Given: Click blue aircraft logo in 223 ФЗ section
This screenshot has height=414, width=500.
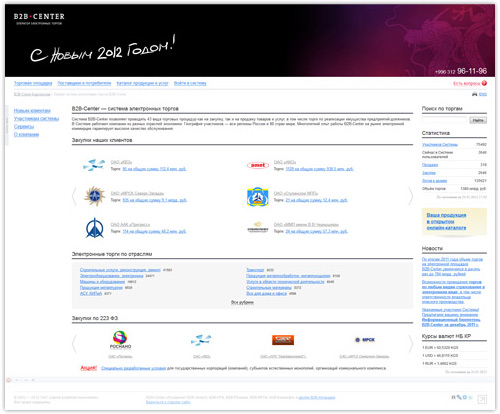Looking at the screenshot, I should (x=201, y=340).
